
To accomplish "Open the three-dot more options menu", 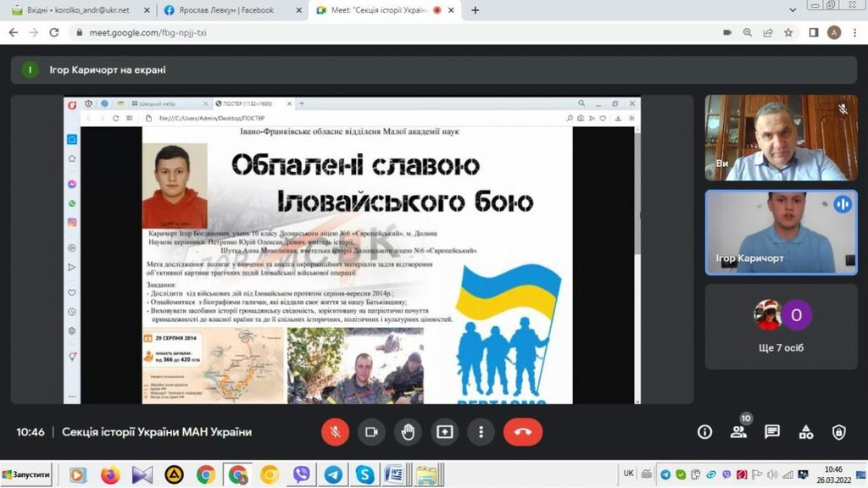I will [481, 432].
